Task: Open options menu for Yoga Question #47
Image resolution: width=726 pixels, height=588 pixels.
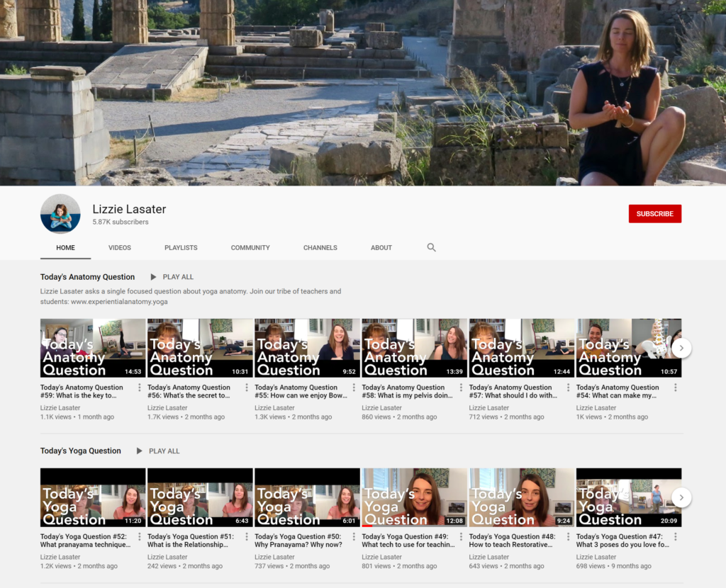Action: 676,537
